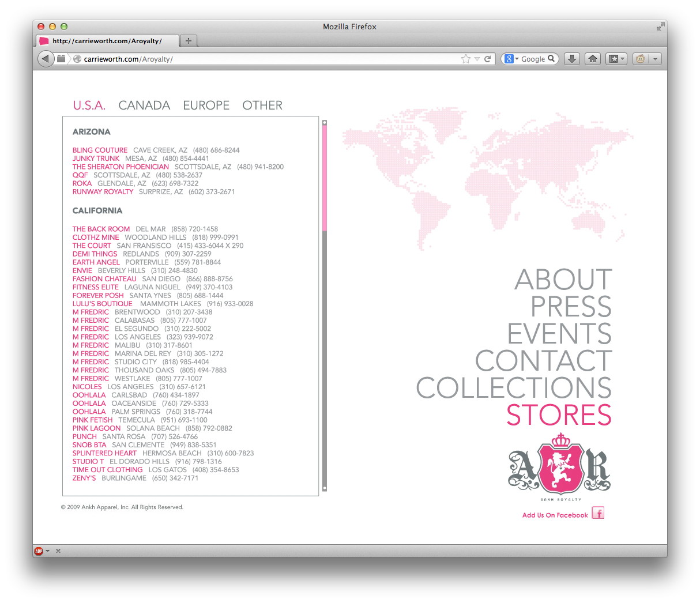Click the EARTH ANGEL store name
The width and height of the screenshot is (700, 603).
pyautogui.click(x=96, y=262)
